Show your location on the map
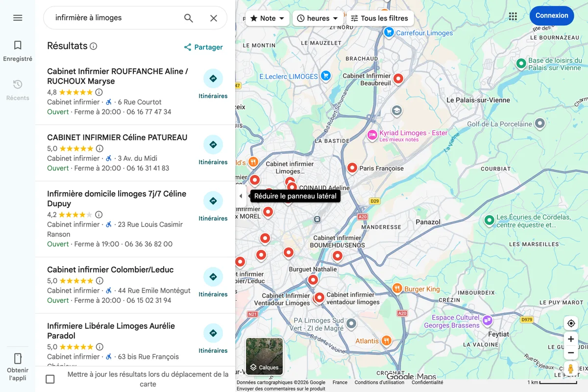This screenshot has height=392, width=588. coord(571,323)
